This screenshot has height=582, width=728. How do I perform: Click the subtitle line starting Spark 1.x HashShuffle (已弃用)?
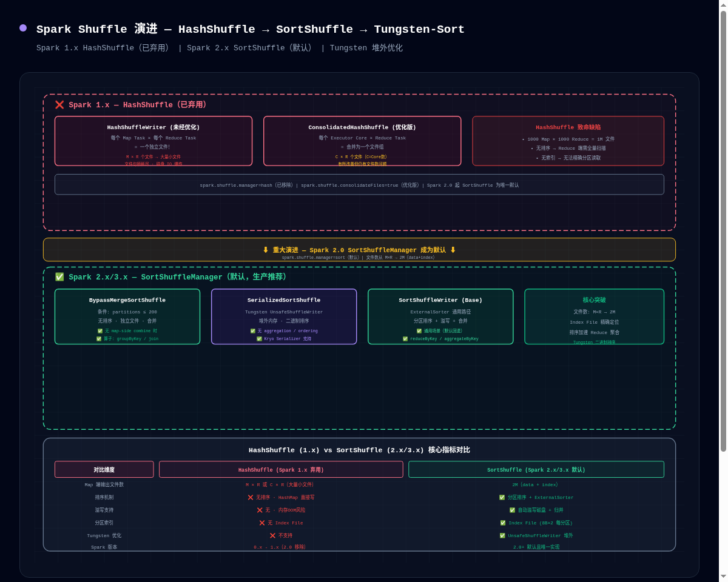220,48
